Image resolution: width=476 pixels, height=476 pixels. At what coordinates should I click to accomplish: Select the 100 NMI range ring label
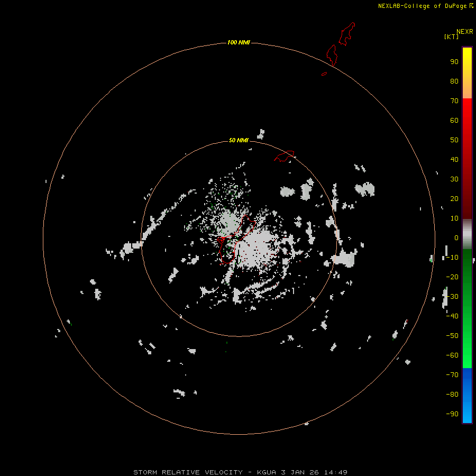pyautogui.click(x=239, y=42)
